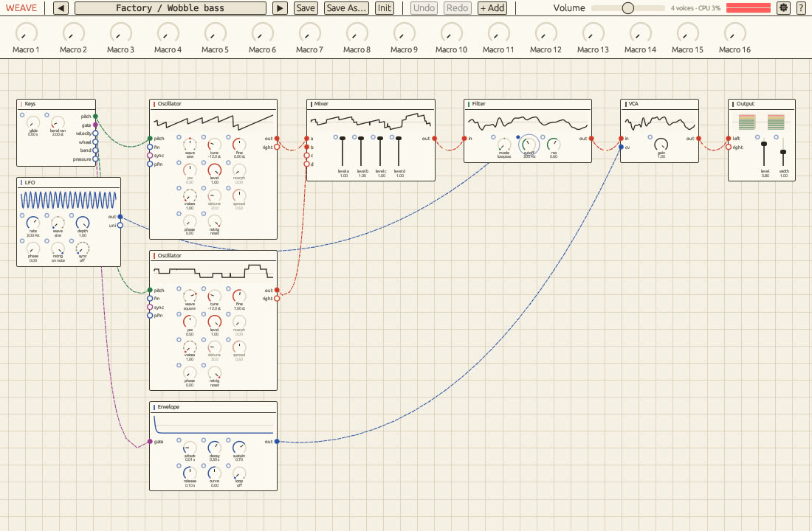
Task: Click the LFO sync 'off' selector knob
Action: [x=83, y=249]
